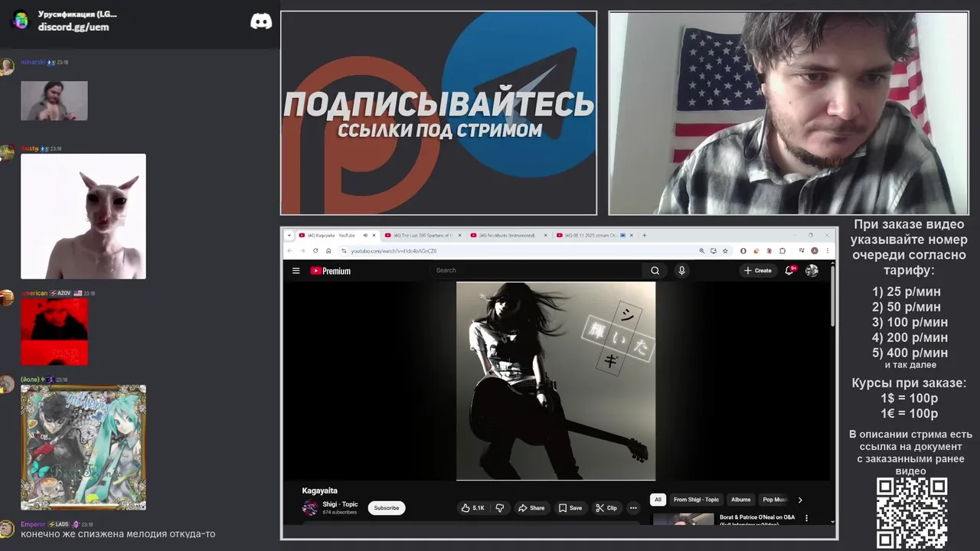The image size is (980, 551).
Task: Switch to the Neckhurts (Instrumental) tab
Action: [508, 235]
